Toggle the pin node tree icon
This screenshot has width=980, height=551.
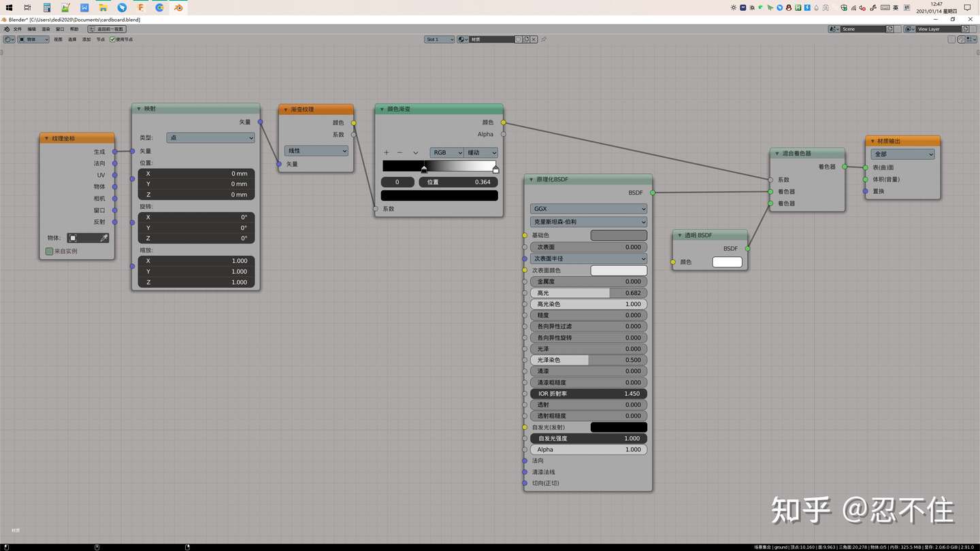pos(544,39)
